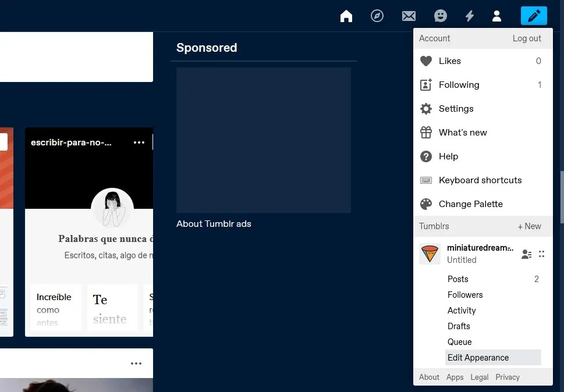Open the Drafts entry for the blog
564x392 pixels.
click(x=459, y=326)
